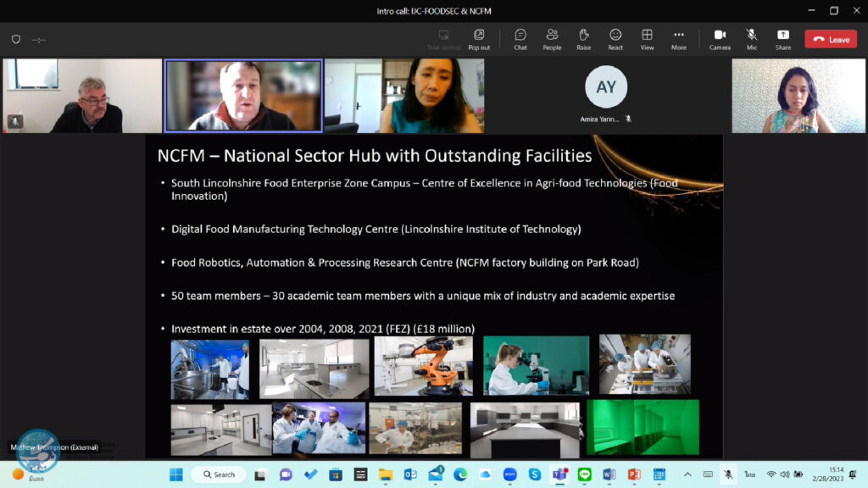The height and width of the screenshot is (488, 868).
Task: Turn the Camera on or off
Action: [x=720, y=40]
